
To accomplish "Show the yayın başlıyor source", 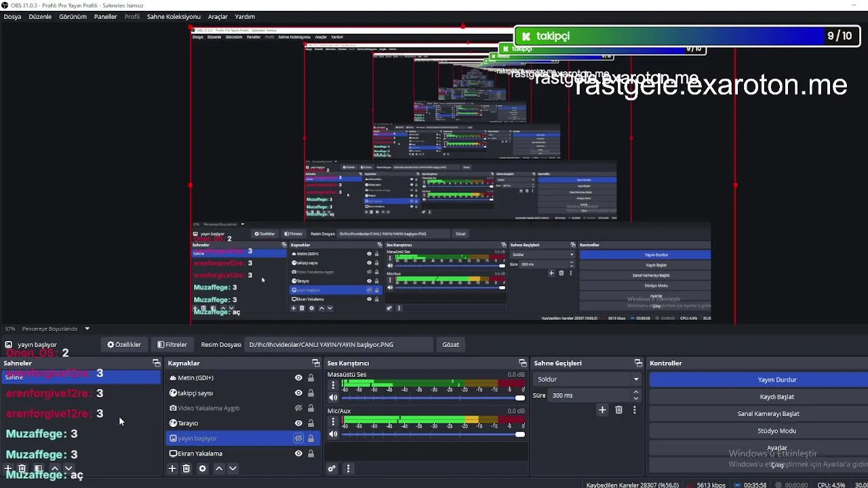I will pos(298,439).
